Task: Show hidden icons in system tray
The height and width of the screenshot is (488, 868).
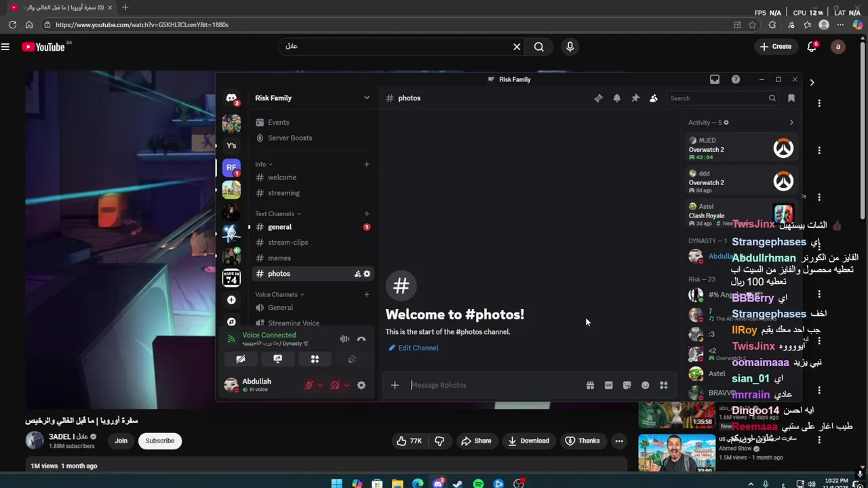Action: click(x=751, y=484)
